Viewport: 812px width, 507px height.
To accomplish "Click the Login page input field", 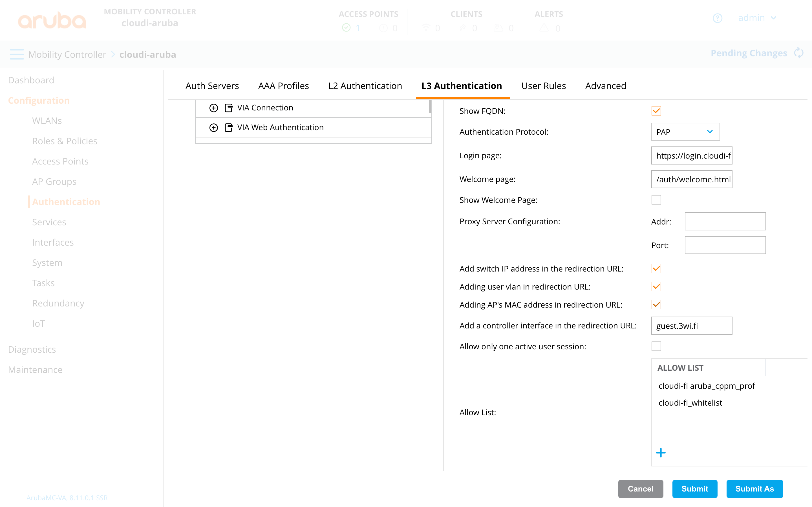I will [691, 155].
